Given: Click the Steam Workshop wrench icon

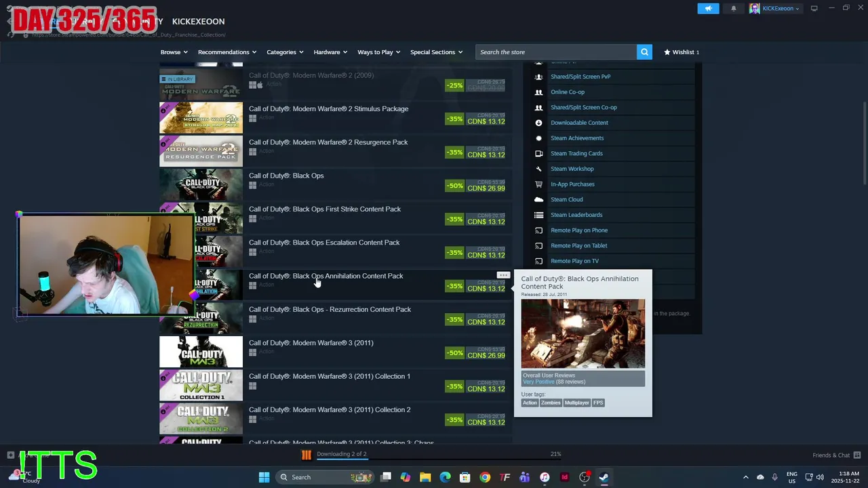Looking at the screenshot, I should [x=538, y=169].
